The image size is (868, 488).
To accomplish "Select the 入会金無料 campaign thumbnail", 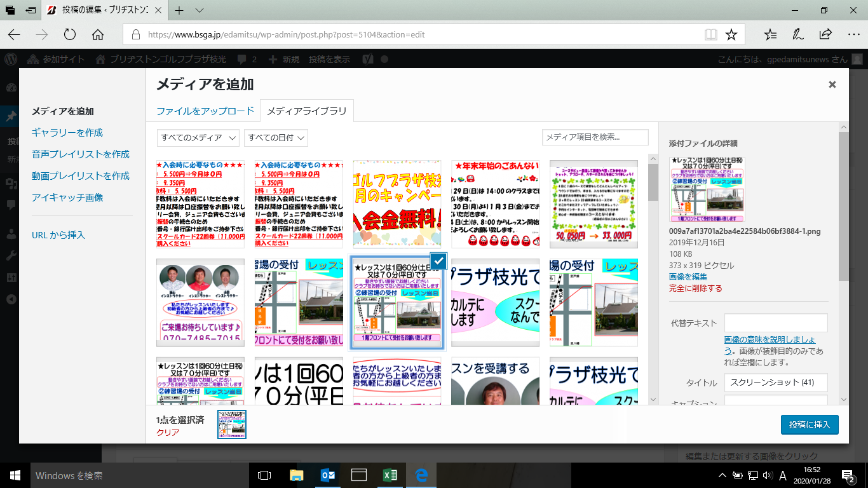I will point(397,204).
